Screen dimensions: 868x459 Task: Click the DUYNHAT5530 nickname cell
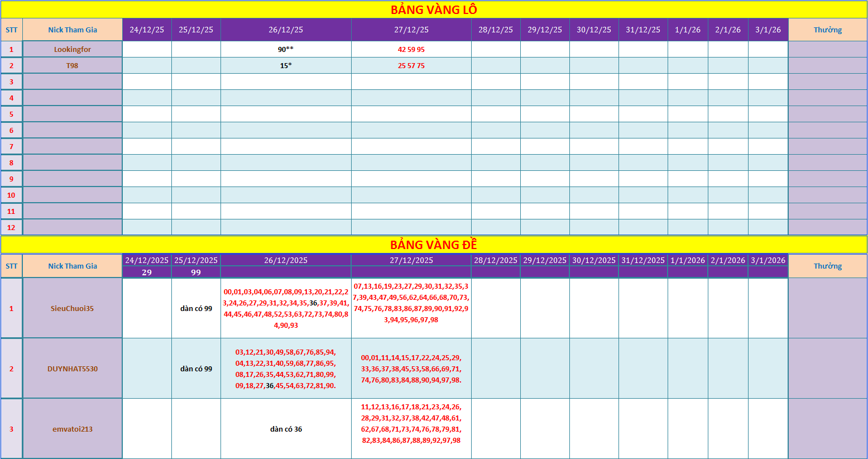click(x=73, y=369)
